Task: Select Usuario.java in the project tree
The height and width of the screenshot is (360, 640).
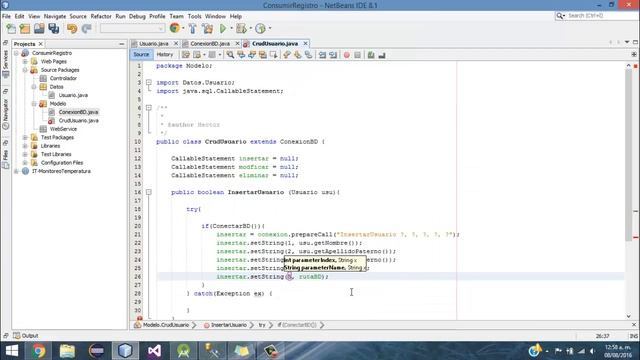Action: tap(73, 95)
